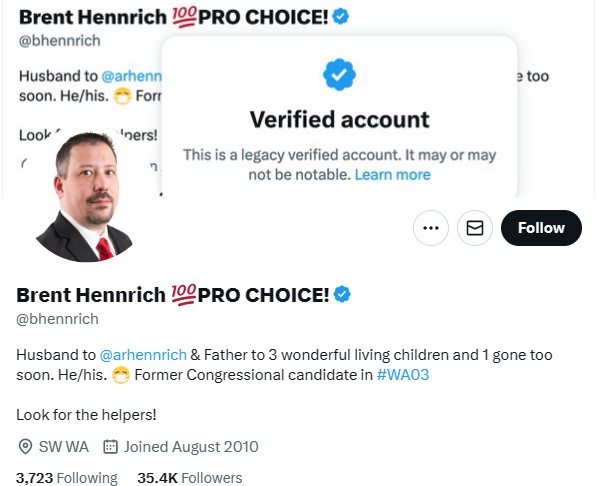Click large verified checkmark in popup
Screen dimensions: 596x486
coord(339,74)
